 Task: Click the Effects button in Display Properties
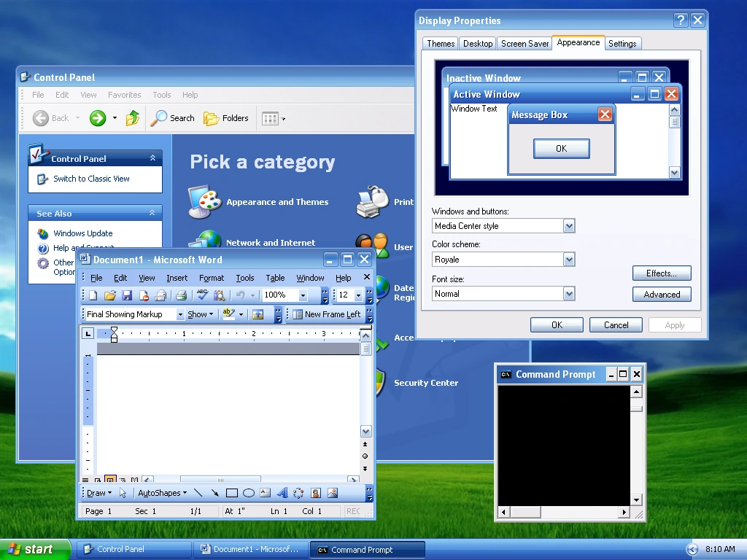(x=661, y=273)
